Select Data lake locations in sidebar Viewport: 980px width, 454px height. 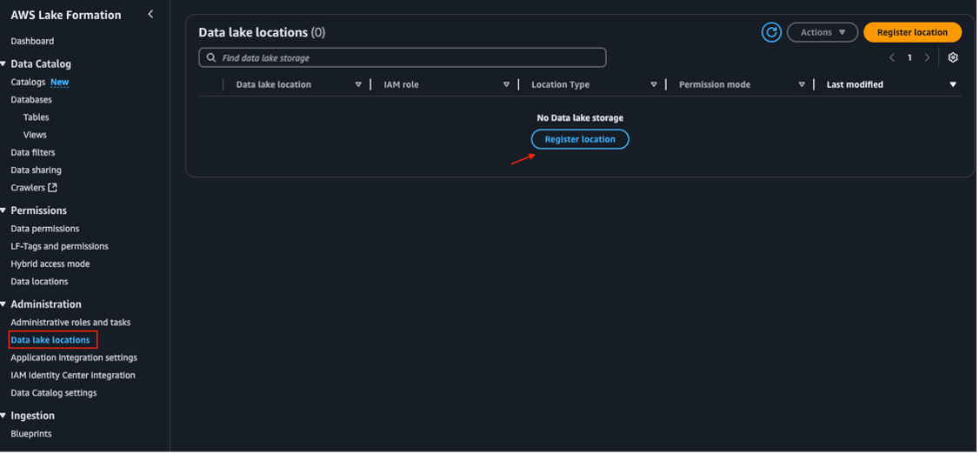[50, 339]
